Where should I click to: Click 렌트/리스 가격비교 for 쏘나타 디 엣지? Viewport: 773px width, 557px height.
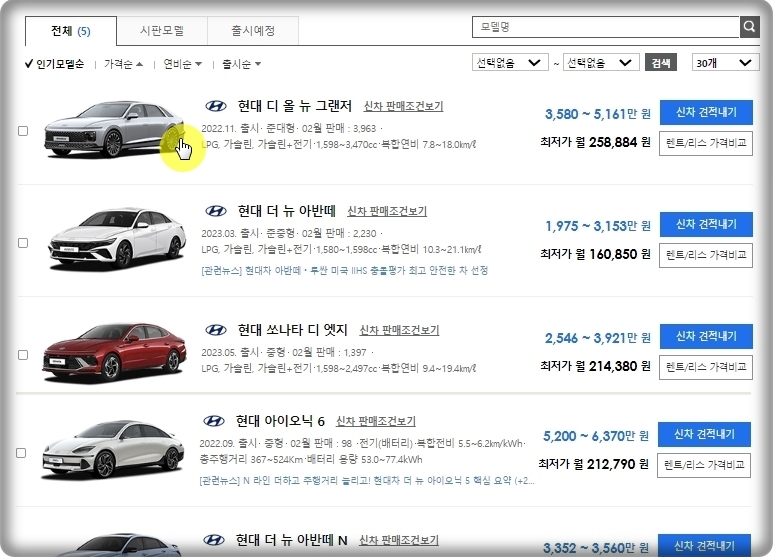[706, 367]
